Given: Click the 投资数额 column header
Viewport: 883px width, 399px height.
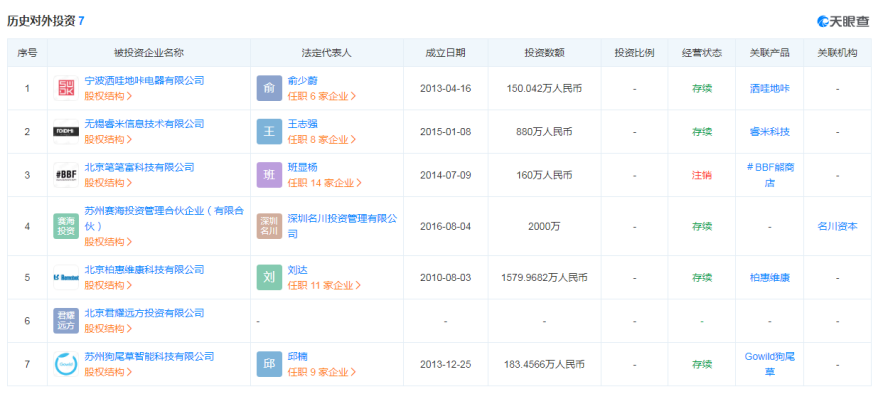Looking at the screenshot, I should pyautogui.click(x=544, y=53).
